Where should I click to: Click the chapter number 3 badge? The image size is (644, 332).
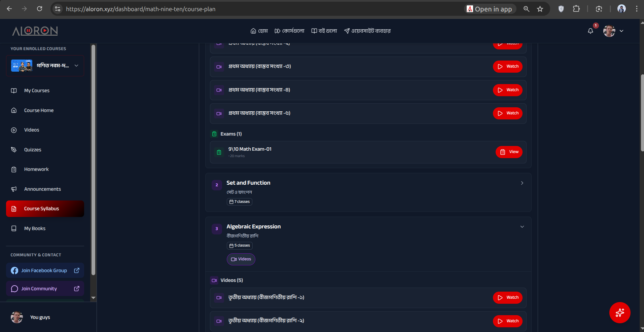[217, 229]
